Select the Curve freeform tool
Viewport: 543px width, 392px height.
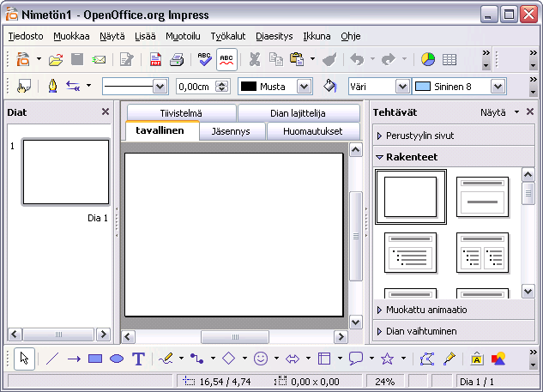pyautogui.click(x=166, y=359)
